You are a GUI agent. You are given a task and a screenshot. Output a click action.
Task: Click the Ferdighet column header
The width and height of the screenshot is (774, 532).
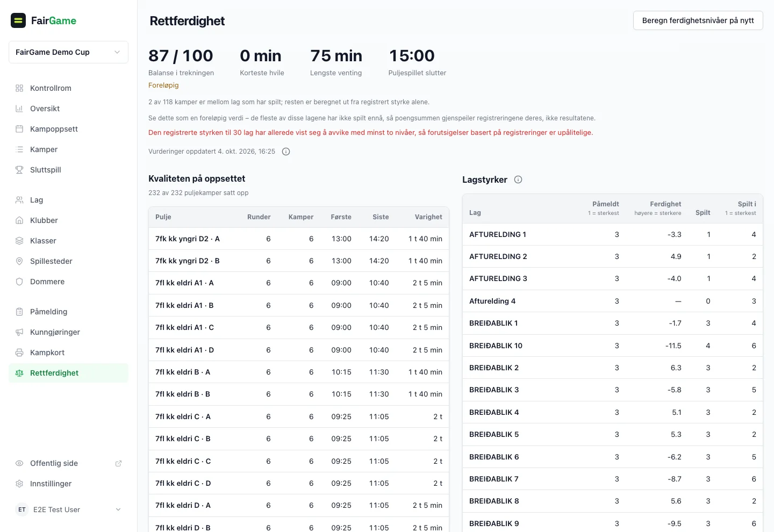coord(658,209)
